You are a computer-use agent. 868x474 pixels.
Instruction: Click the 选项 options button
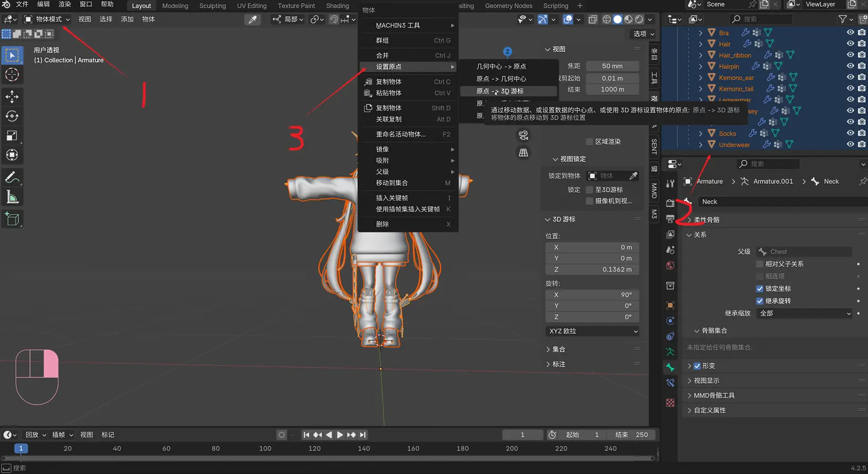pos(643,34)
